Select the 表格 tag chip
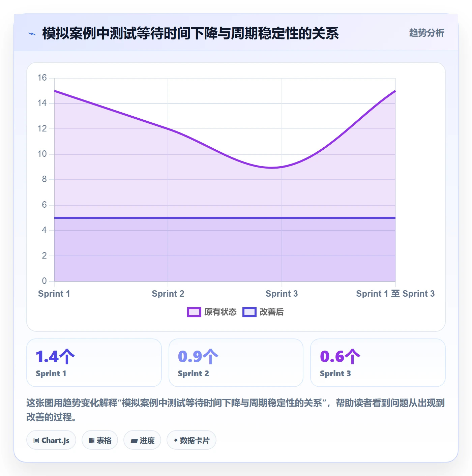The width and height of the screenshot is (472, 476). [x=100, y=440]
